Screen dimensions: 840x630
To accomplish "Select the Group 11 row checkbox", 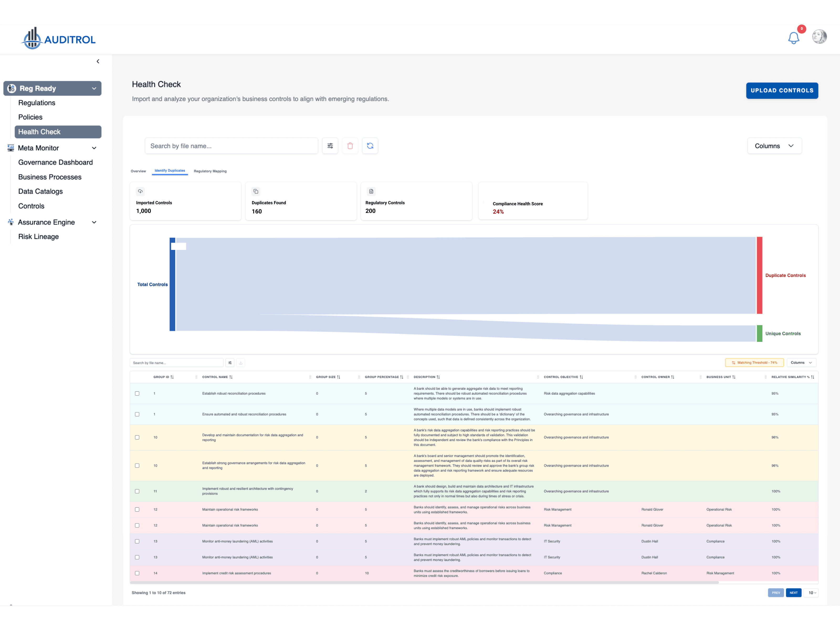I will pos(137,491).
